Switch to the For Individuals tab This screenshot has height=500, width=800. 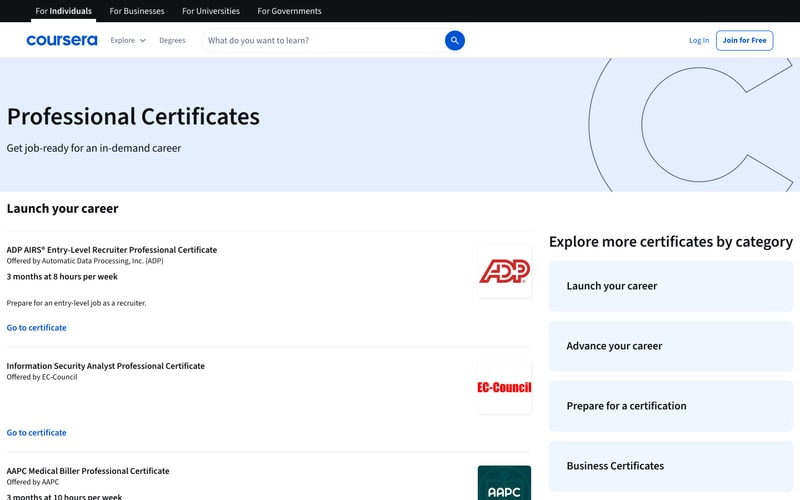pos(63,11)
